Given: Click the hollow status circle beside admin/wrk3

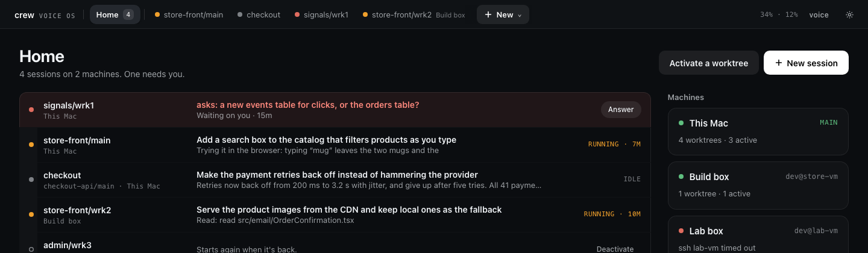Looking at the screenshot, I should pyautogui.click(x=31, y=249).
